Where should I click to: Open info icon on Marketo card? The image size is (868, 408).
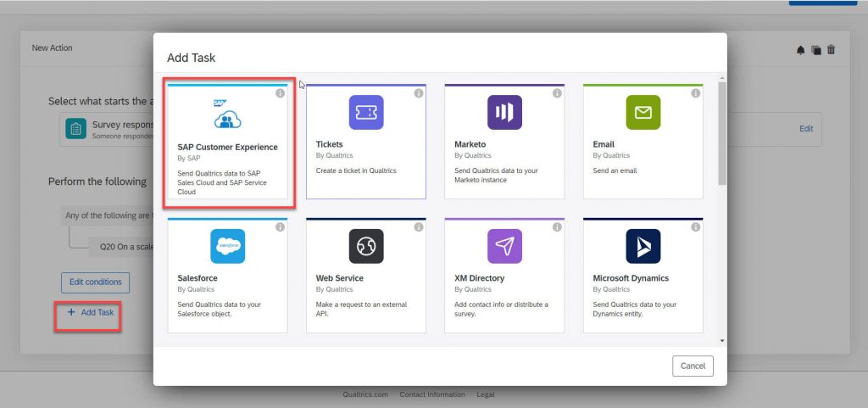tap(557, 93)
